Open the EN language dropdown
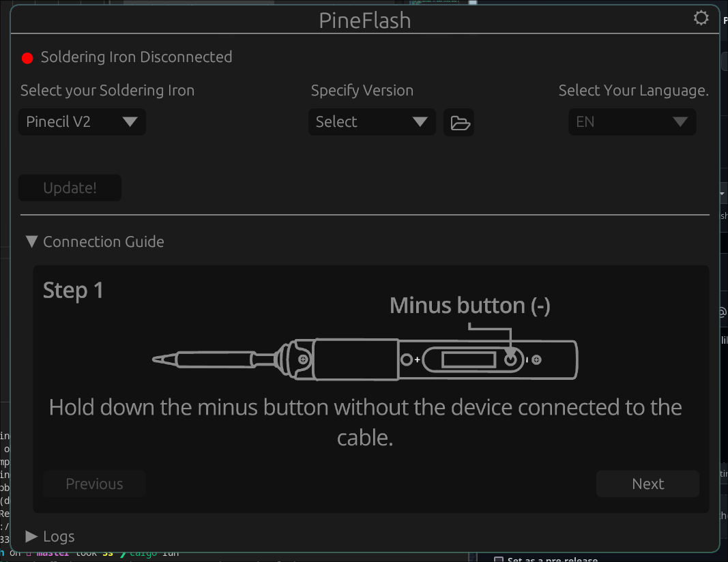Viewport: 728px width, 562px height. pyautogui.click(x=632, y=122)
